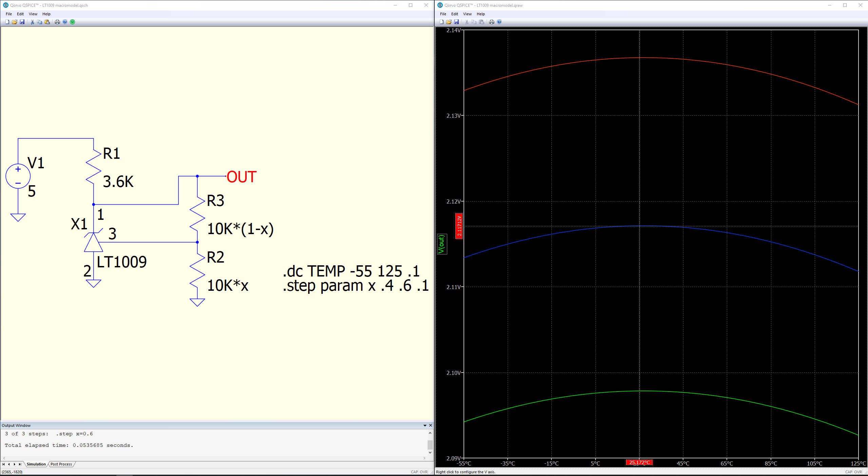The width and height of the screenshot is (868, 476).
Task: Open Edit menu in schematic window
Action: click(20, 14)
